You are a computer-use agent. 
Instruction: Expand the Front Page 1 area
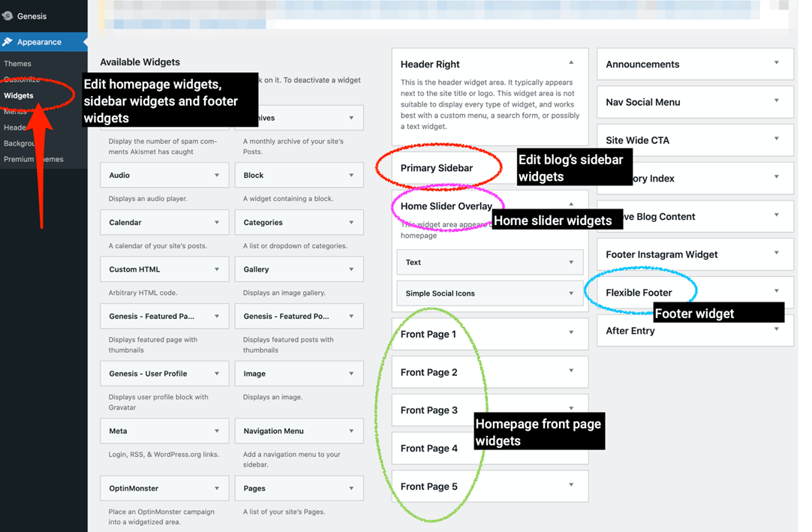(x=571, y=332)
